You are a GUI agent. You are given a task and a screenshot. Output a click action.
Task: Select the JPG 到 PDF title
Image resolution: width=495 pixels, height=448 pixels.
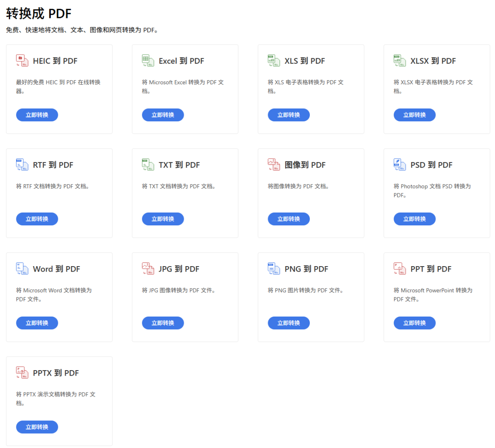tap(179, 269)
